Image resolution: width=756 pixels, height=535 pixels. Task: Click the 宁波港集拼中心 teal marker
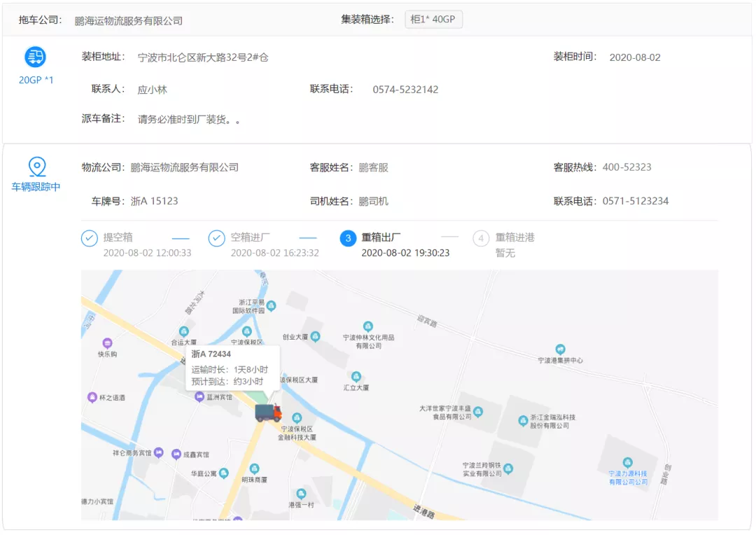560,349
